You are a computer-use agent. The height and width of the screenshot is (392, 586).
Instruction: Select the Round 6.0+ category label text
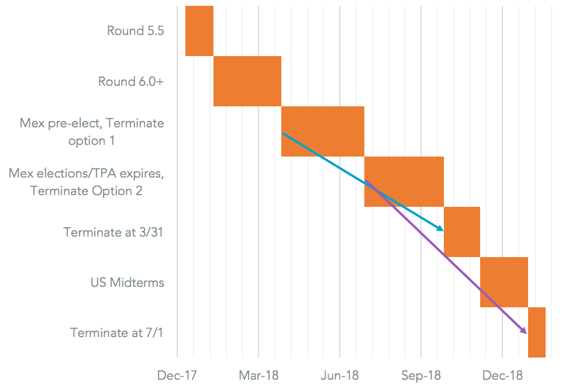point(131,82)
